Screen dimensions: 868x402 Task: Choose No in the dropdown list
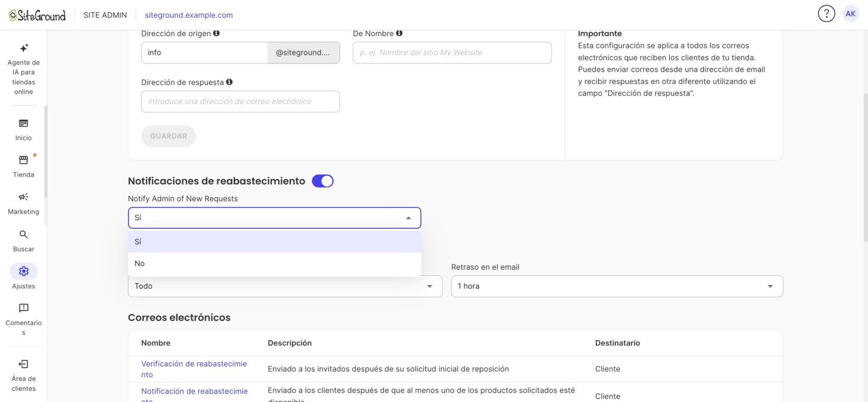point(275,263)
